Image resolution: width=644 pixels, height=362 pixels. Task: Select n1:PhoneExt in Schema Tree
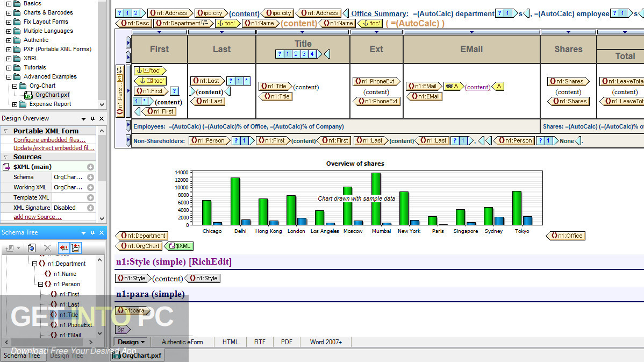point(76,325)
